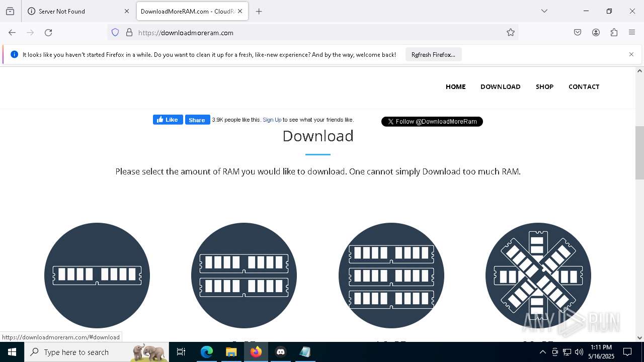
Task: Open the DOWNLOAD menu item
Action: click(501, 86)
